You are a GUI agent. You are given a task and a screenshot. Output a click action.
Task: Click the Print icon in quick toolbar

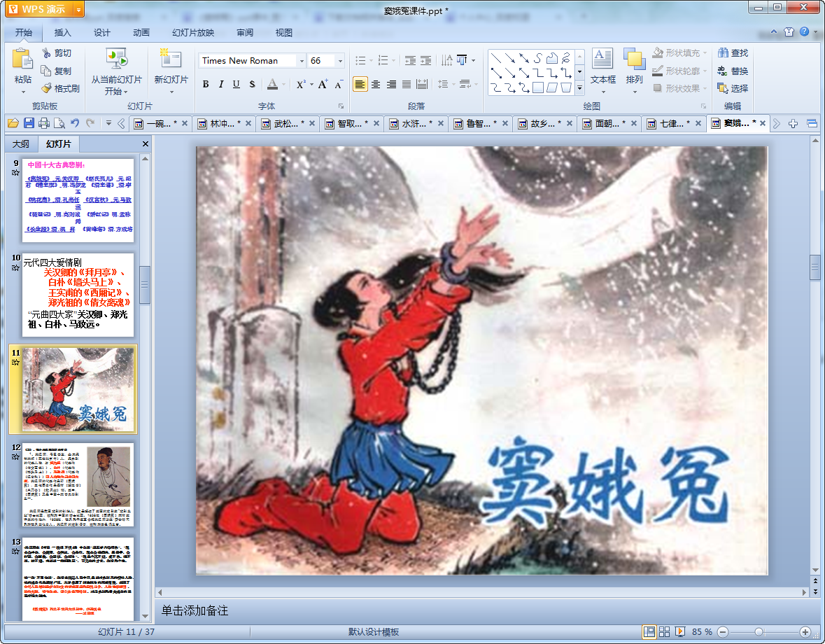click(44, 123)
